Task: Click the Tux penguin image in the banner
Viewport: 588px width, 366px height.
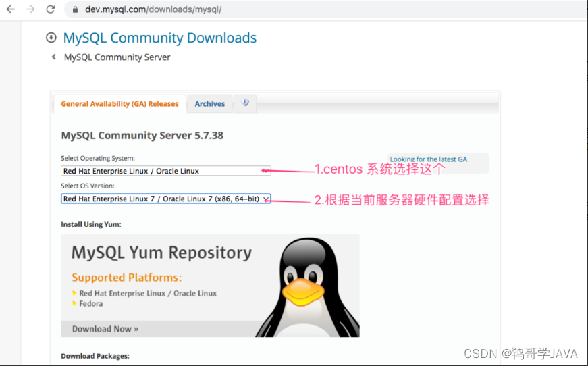Action: 307,287
